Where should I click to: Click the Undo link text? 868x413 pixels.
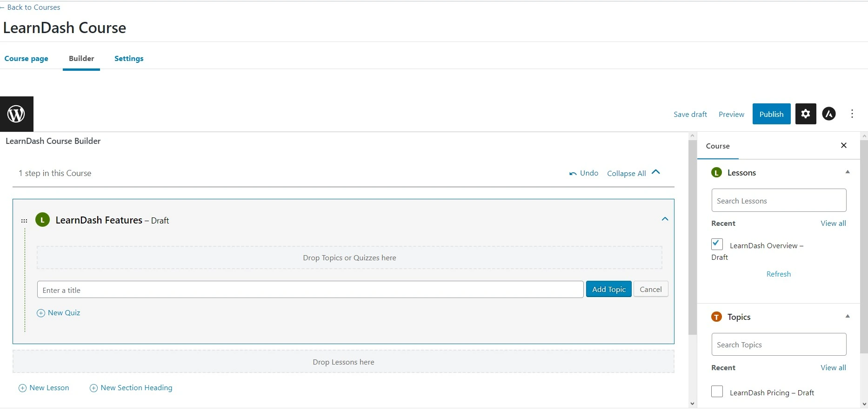pos(589,173)
